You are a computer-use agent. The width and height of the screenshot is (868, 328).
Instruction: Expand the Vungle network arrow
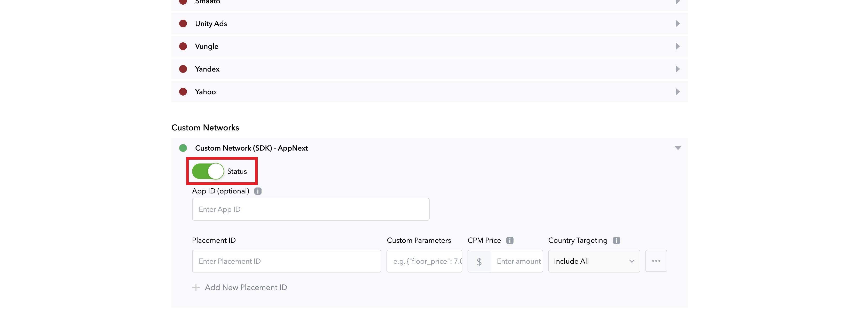pos(678,46)
